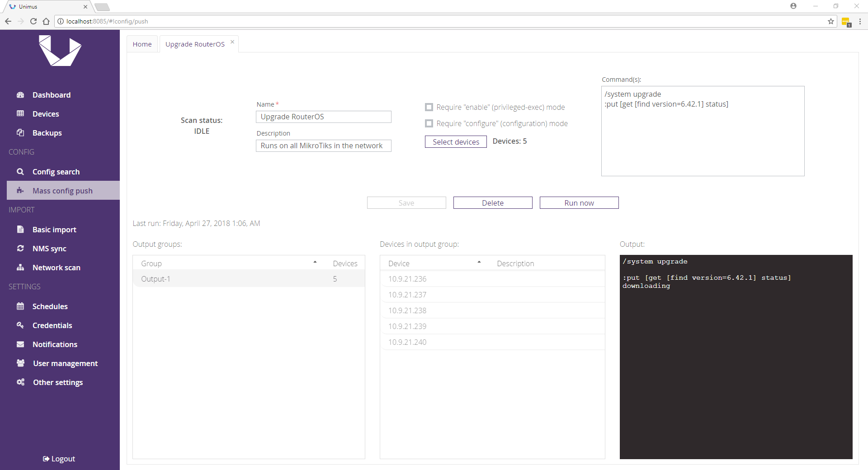Viewport: 868px width, 470px height.
Task: Select device 10.9.21.237
Action: [492, 295]
